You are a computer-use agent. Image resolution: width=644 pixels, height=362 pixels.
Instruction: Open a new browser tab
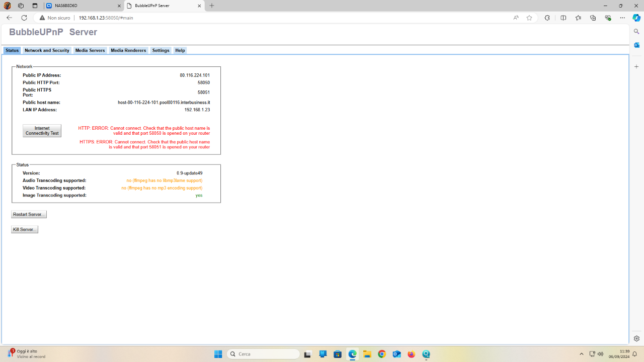(x=212, y=6)
